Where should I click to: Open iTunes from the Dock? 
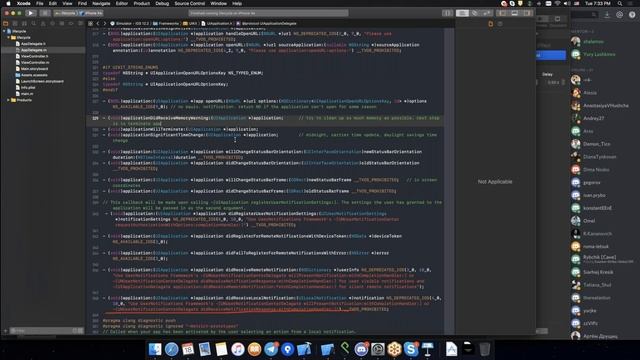pyautogui.click(x=238, y=349)
